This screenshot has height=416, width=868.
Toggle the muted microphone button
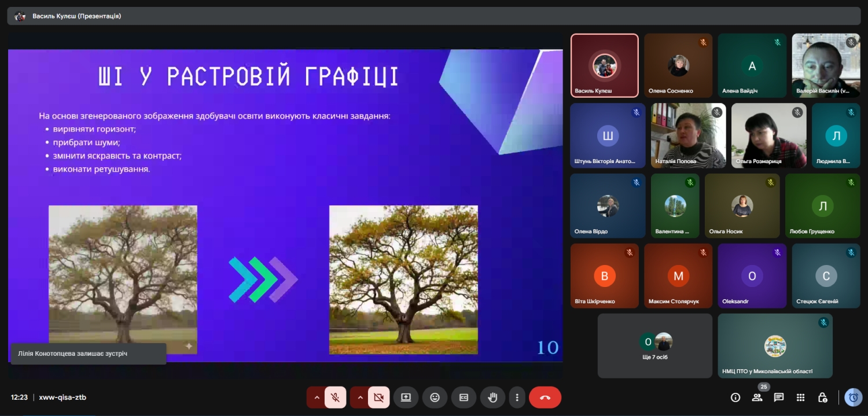point(335,397)
